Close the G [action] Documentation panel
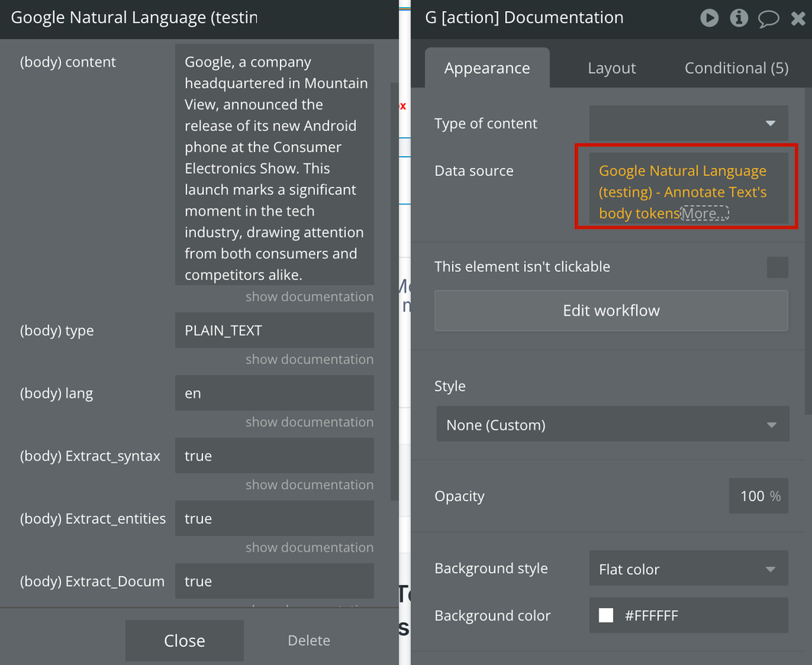The image size is (812, 665). (798, 19)
